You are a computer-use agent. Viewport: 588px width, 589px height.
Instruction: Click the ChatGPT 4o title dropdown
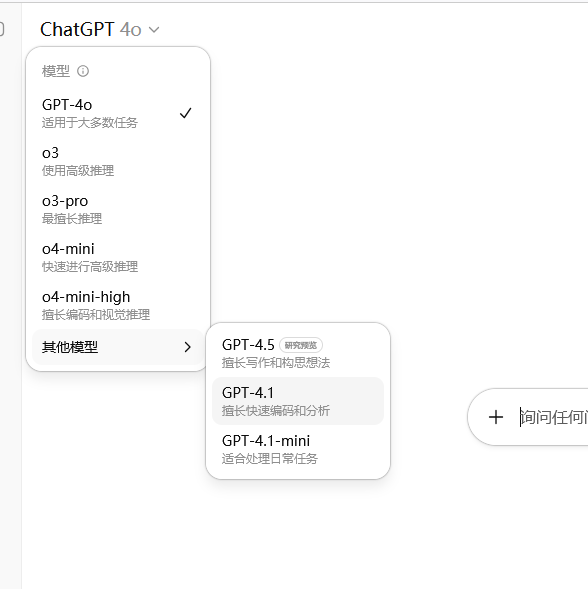[x=100, y=29]
